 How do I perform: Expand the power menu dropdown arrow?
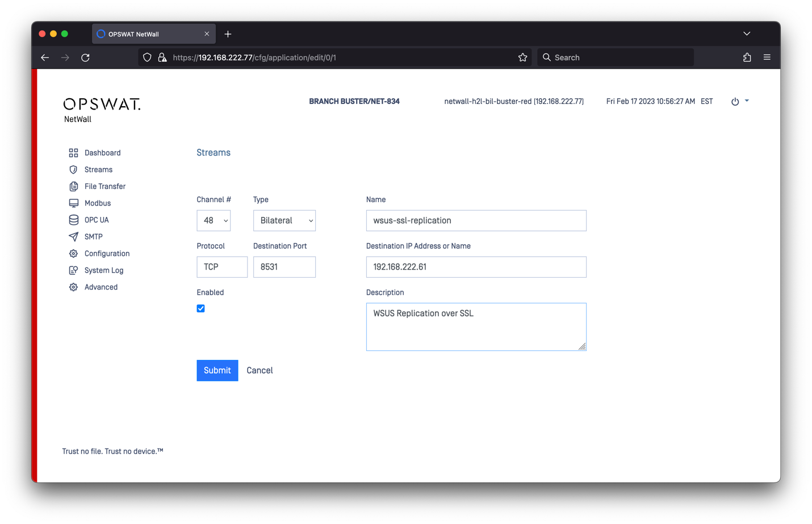[747, 101]
